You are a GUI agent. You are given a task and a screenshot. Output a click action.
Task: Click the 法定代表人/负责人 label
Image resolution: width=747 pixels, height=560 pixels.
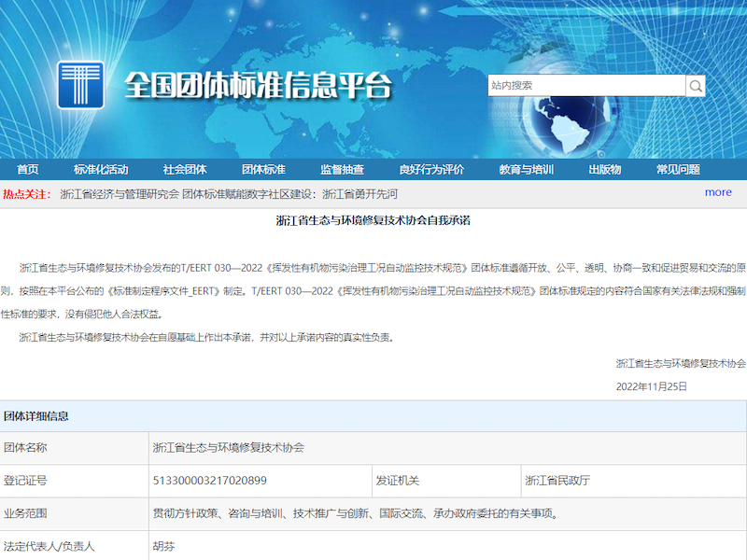click(49, 546)
